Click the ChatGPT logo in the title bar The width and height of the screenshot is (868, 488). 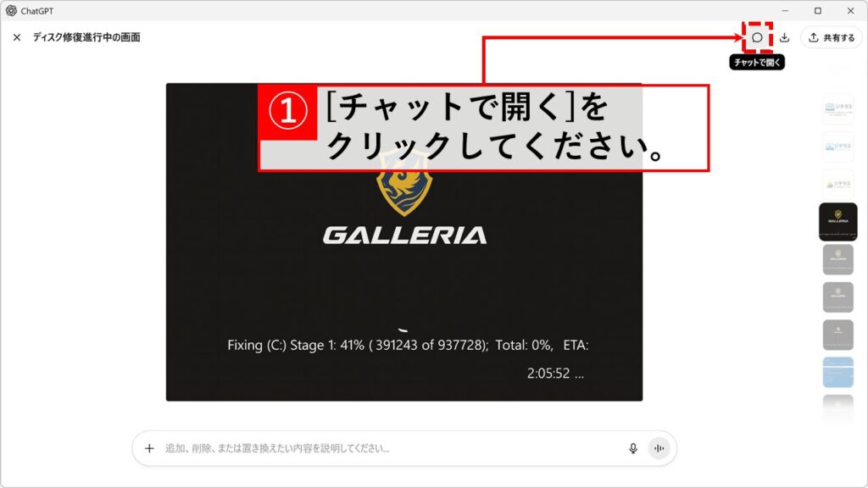[x=11, y=10]
